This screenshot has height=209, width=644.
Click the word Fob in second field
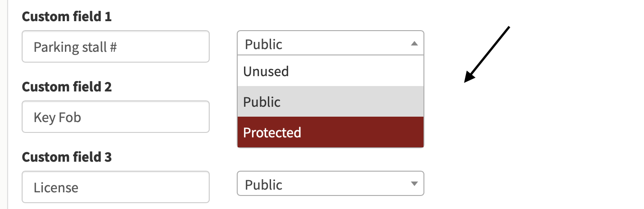69,117
